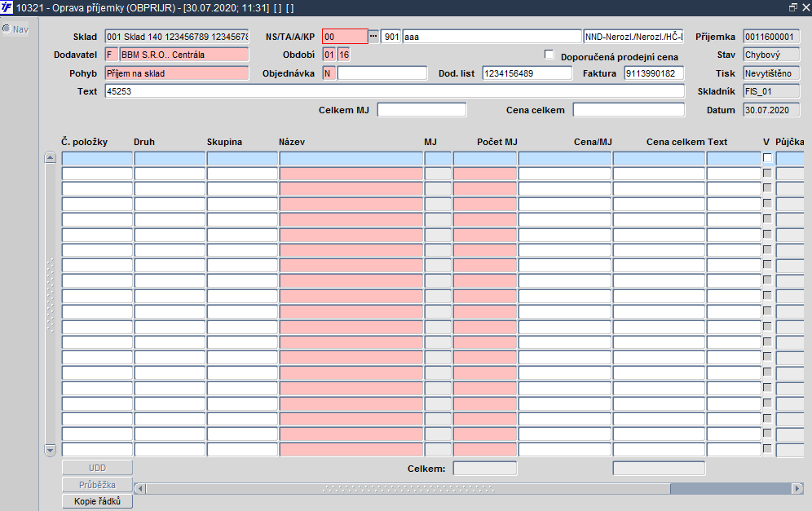
Task: Click the Půjčka column header text
Action: pos(790,142)
